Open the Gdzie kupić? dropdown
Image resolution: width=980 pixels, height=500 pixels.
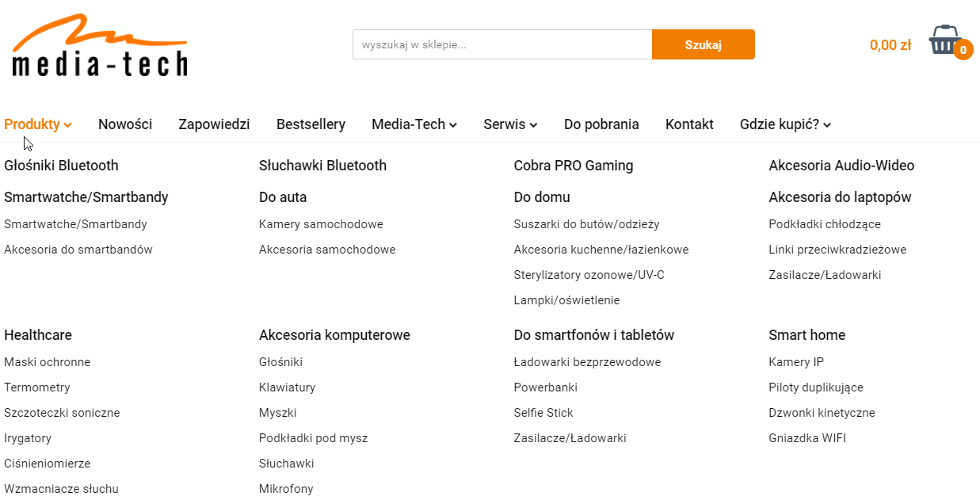point(785,124)
